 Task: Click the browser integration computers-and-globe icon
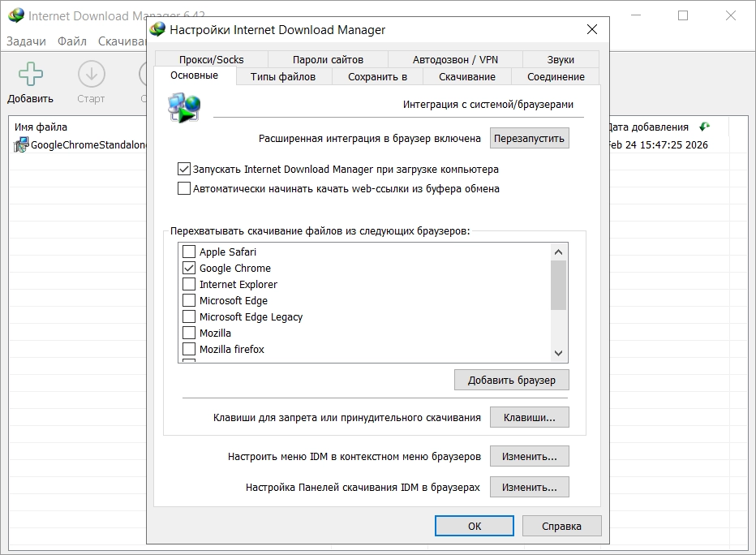[x=183, y=108]
